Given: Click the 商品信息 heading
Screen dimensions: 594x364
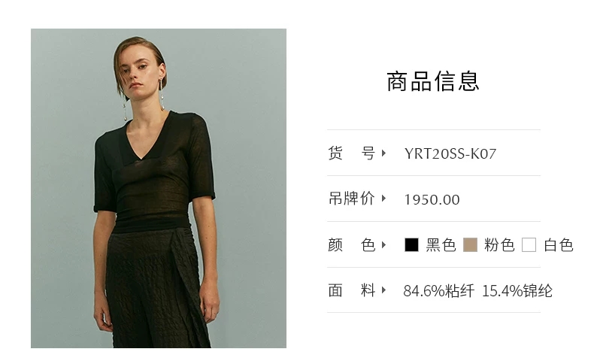Looking at the screenshot, I should tap(433, 81).
